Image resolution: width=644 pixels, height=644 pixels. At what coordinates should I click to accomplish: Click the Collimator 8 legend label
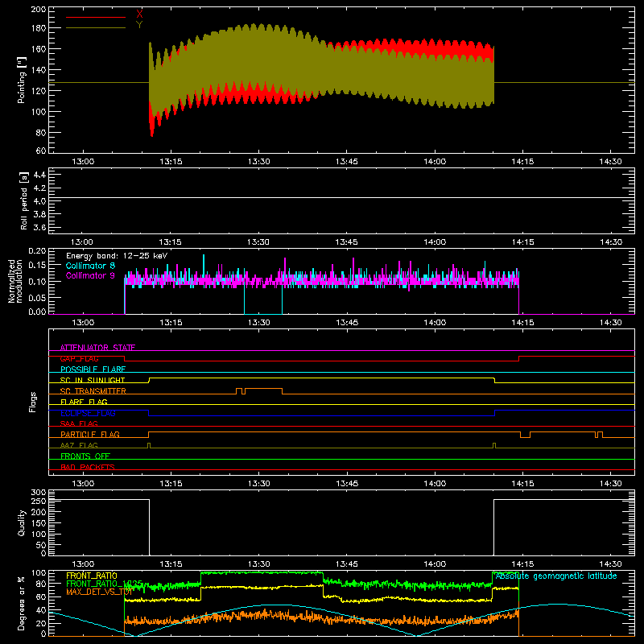90,266
